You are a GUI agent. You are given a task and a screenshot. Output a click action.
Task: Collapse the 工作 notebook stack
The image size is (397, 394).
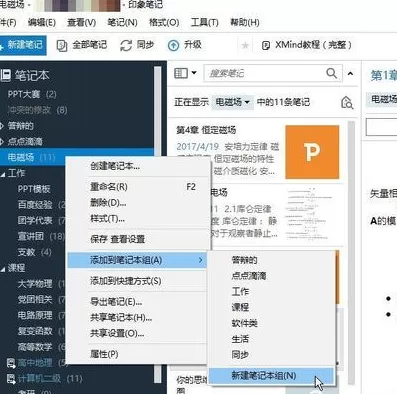tap(2, 173)
